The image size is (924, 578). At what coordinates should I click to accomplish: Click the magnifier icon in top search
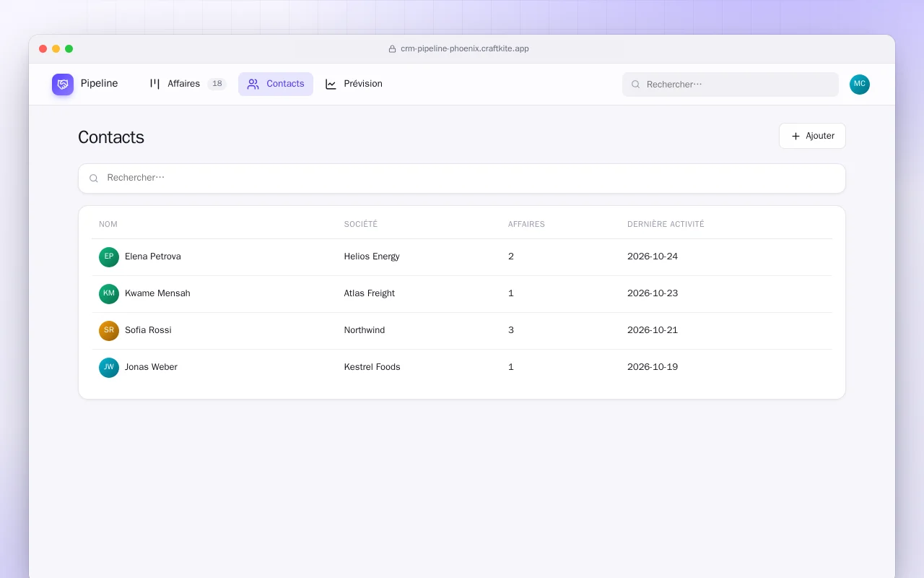636,85
